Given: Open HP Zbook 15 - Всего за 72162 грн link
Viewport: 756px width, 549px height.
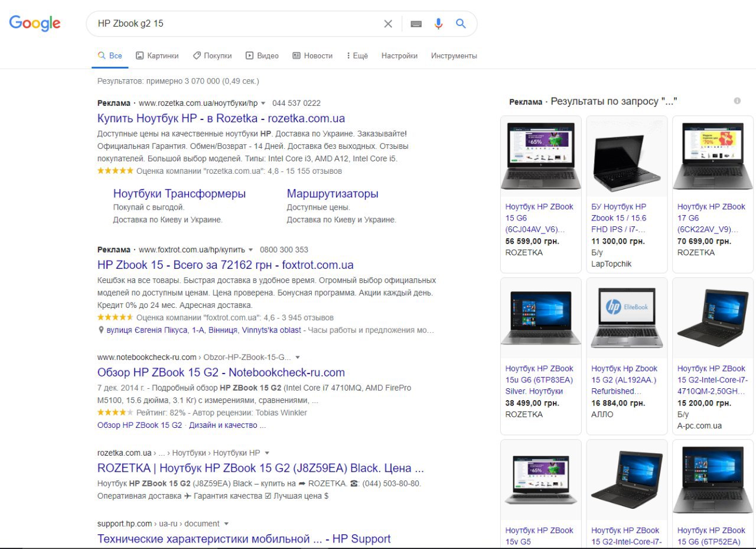Looking at the screenshot, I should pos(225,265).
